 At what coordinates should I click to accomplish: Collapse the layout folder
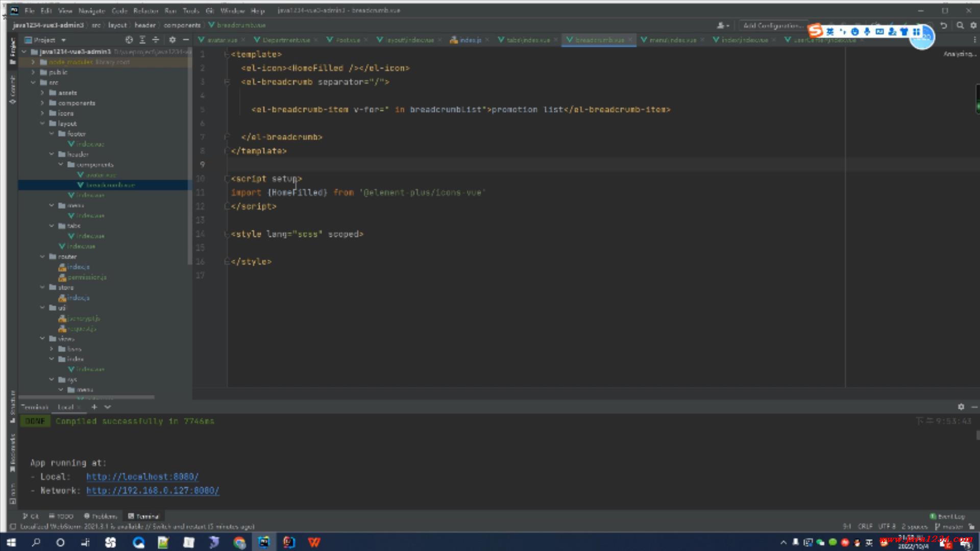42,123
